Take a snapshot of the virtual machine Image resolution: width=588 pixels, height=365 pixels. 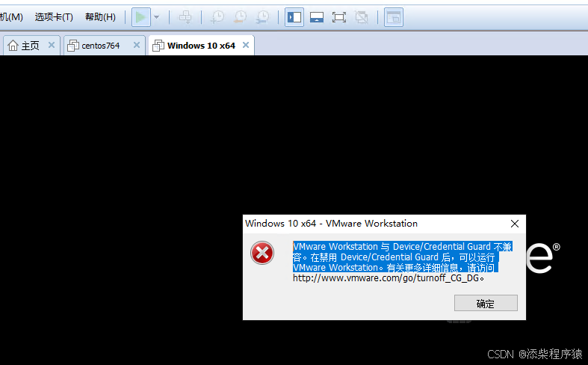pyautogui.click(x=217, y=17)
